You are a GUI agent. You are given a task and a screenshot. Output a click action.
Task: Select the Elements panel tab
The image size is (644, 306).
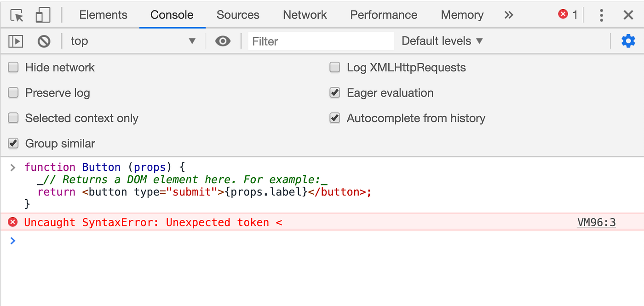click(x=103, y=14)
